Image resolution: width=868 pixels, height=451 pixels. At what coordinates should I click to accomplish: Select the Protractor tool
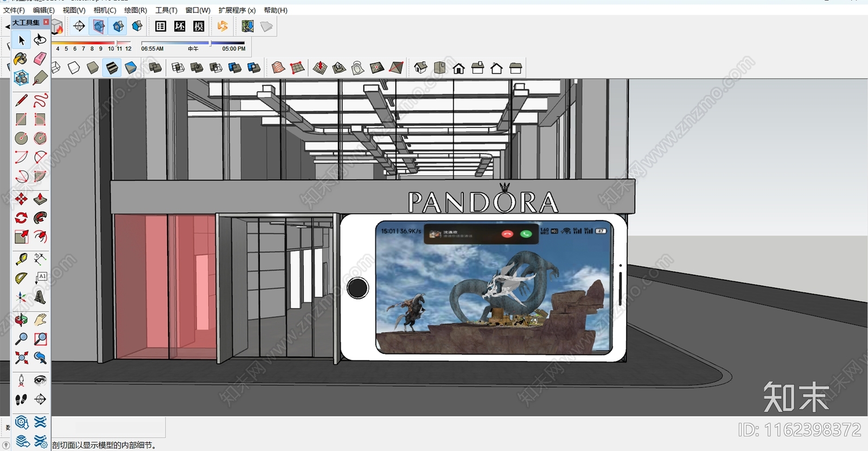click(21, 278)
